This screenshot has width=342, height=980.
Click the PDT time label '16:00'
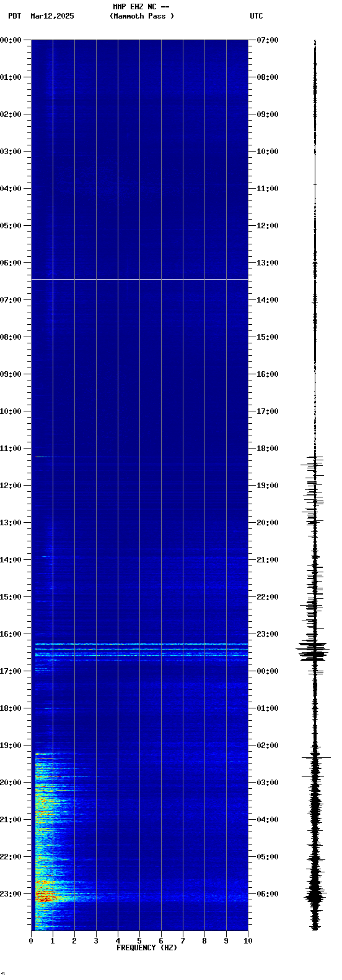(x=11, y=634)
